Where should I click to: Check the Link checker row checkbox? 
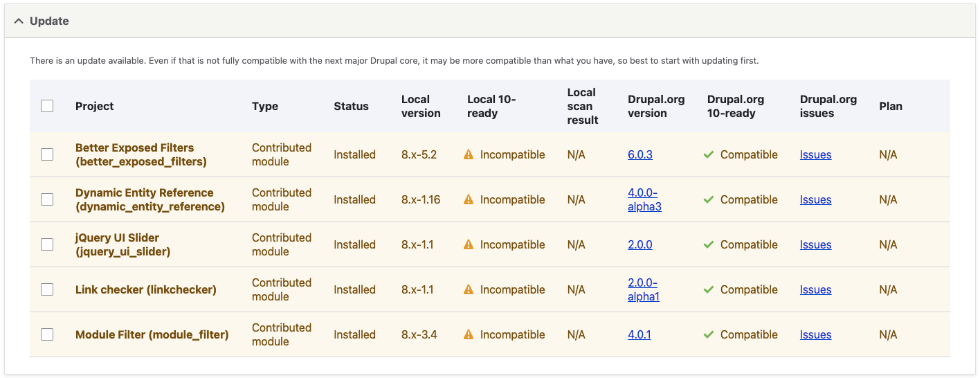click(47, 289)
